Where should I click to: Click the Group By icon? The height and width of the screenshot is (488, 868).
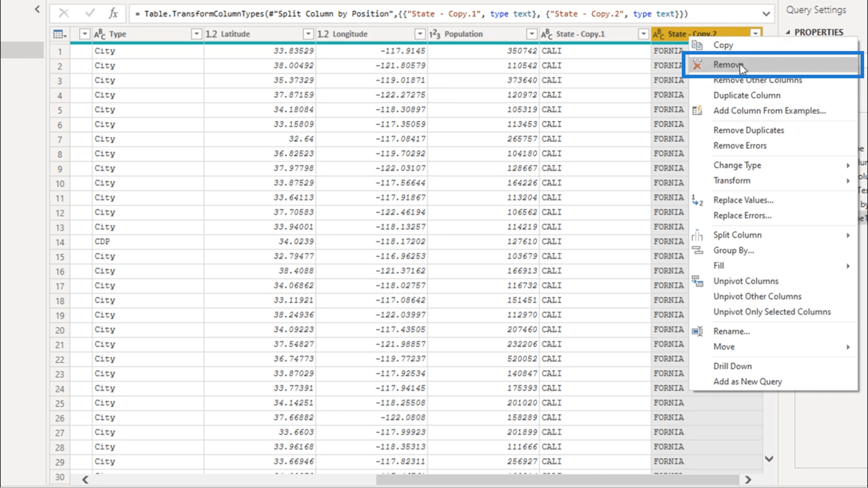click(697, 251)
